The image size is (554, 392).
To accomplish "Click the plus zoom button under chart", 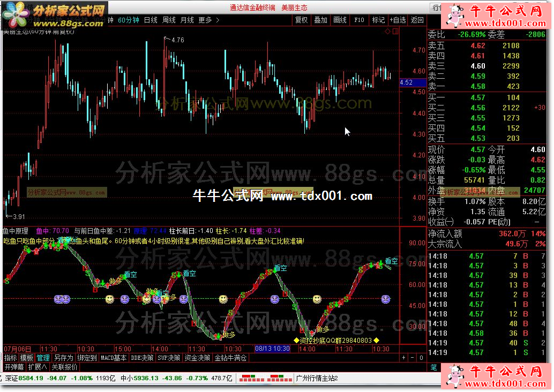I will 403,357.
